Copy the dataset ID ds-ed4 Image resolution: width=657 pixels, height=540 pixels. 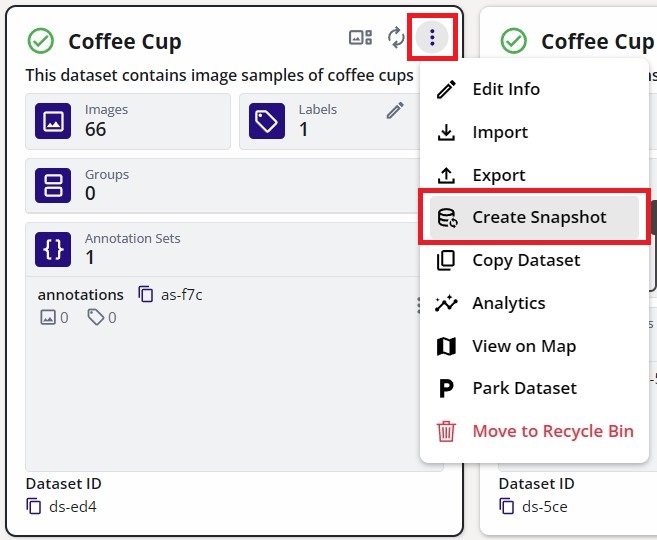pos(34,506)
